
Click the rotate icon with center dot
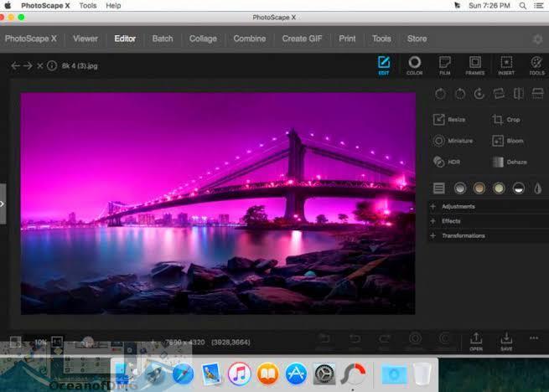pos(479,94)
